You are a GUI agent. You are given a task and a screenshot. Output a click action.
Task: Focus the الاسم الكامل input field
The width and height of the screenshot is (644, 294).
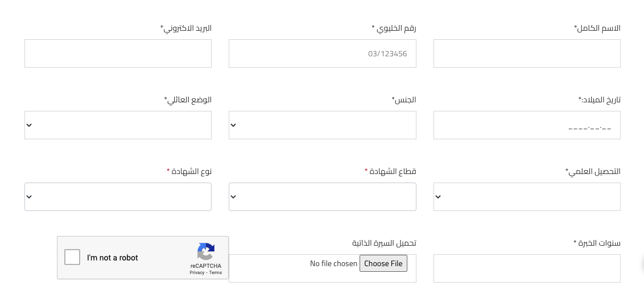pos(527,53)
